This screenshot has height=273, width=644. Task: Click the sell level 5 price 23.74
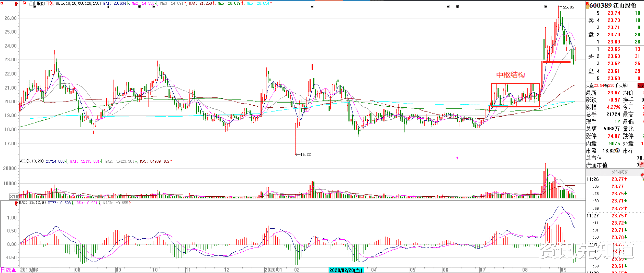click(614, 13)
